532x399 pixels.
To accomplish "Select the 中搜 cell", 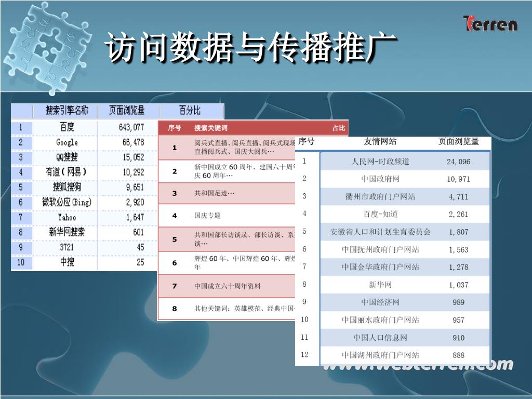I will 67,262.
